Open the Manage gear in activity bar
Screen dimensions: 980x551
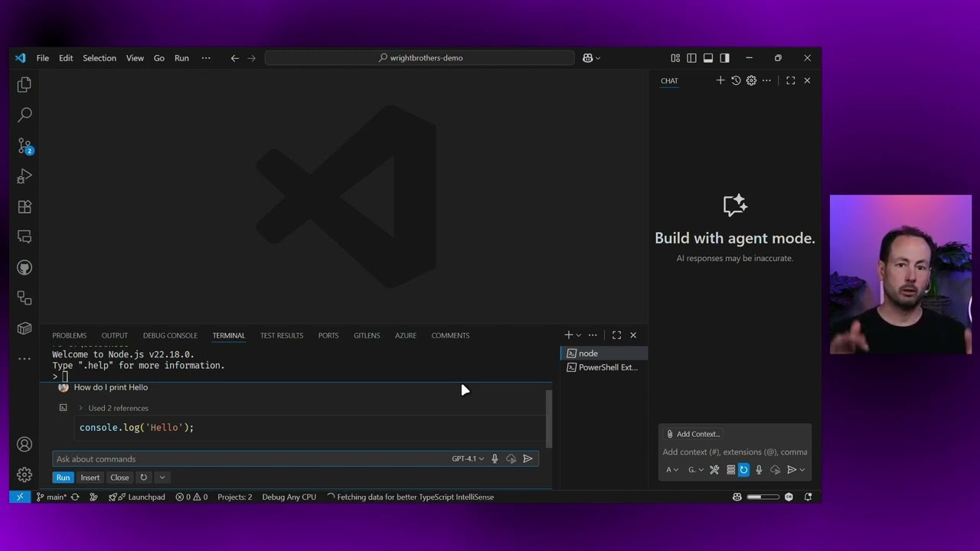click(24, 475)
